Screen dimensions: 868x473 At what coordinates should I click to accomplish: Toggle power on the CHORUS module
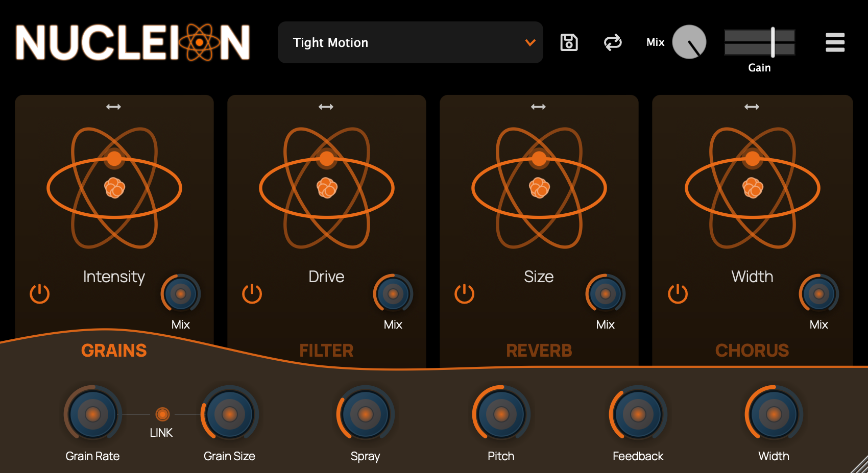coord(677,293)
